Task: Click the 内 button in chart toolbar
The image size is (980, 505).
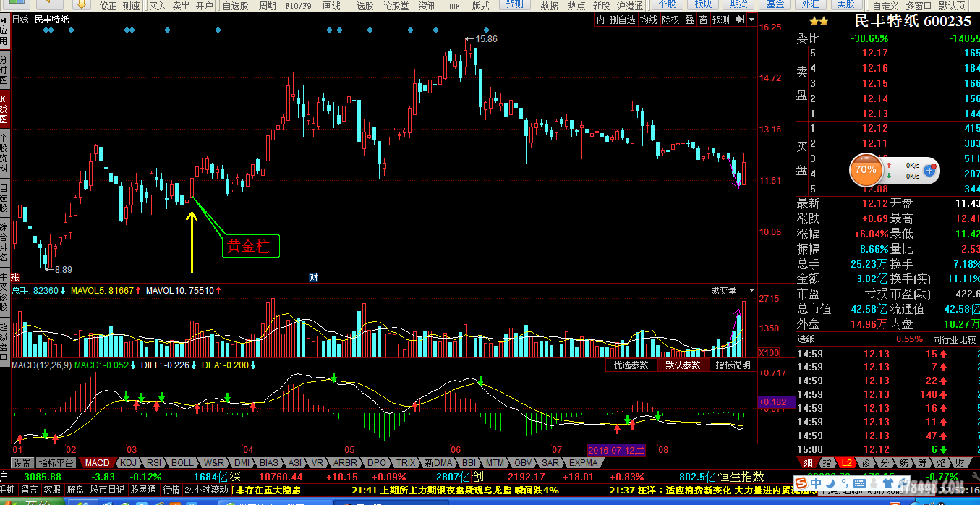Action: pyautogui.click(x=600, y=20)
